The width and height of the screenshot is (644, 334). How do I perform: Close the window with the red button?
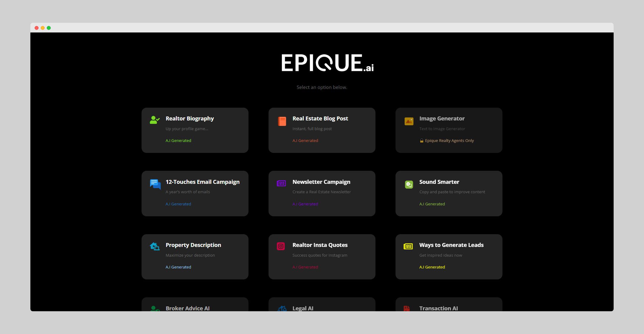tap(36, 28)
